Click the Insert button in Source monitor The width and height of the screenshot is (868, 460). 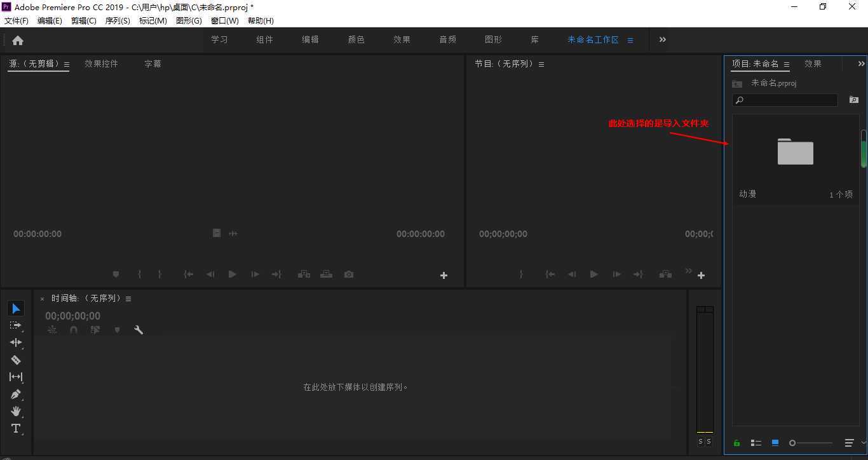click(x=304, y=274)
